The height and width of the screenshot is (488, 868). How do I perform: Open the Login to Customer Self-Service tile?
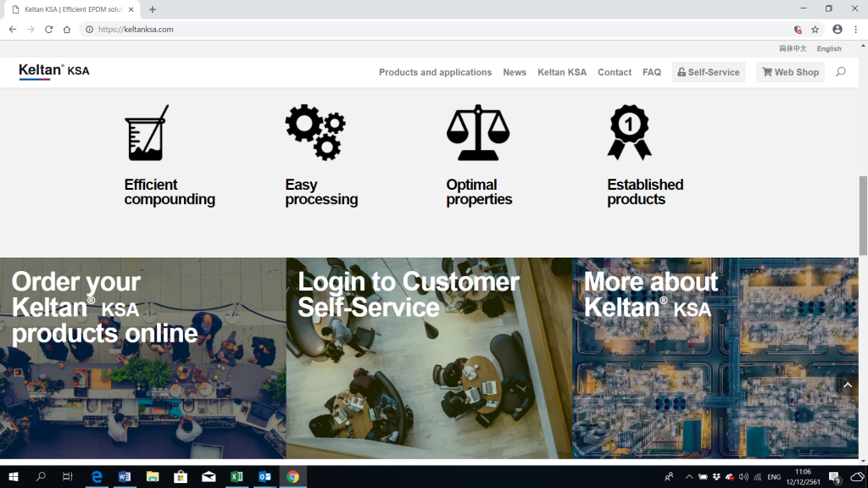click(x=429, y=358)
